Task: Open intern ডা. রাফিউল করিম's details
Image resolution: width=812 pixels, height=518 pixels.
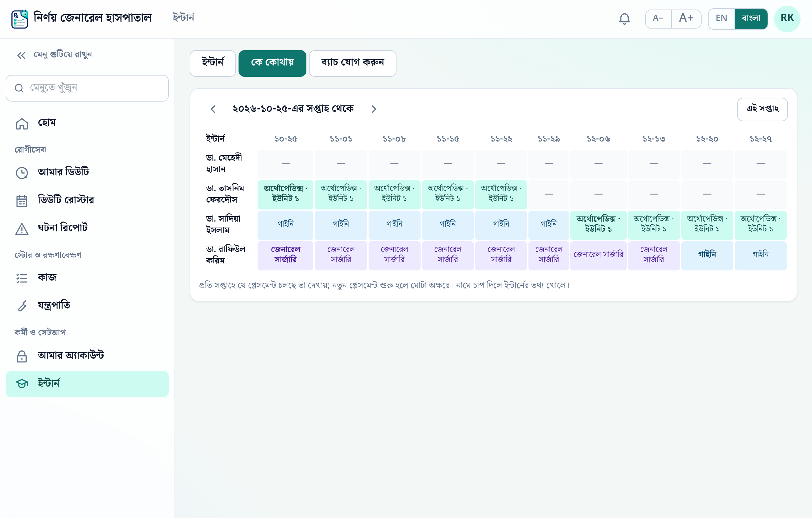Action: coord(226,255)
